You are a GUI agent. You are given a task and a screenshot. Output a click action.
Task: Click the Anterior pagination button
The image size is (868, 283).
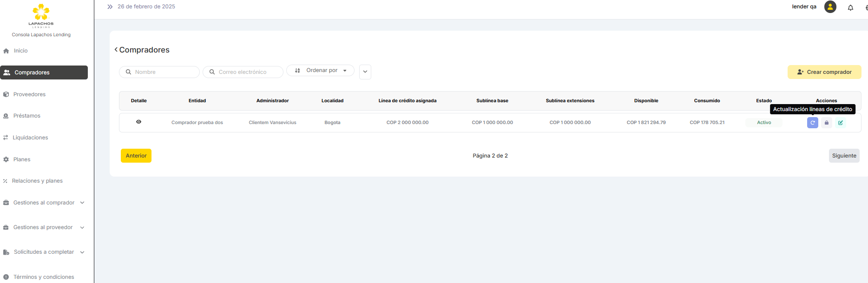pos(136,156)
